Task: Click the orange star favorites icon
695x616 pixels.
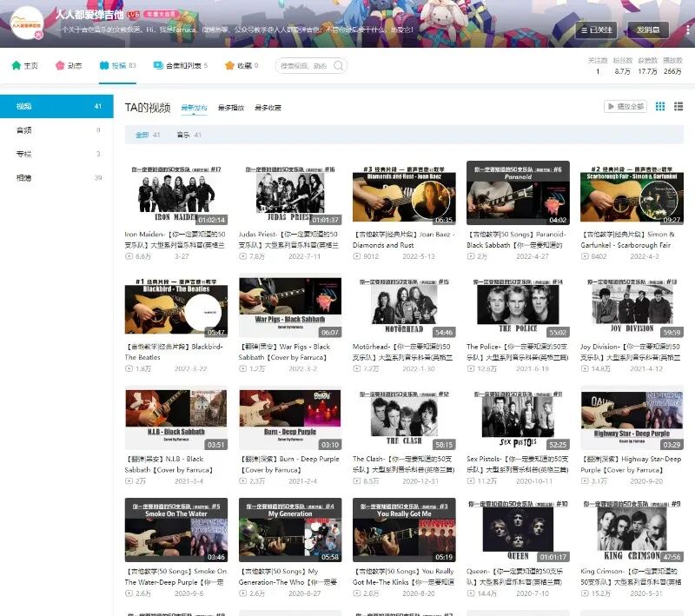Action: 229,65
